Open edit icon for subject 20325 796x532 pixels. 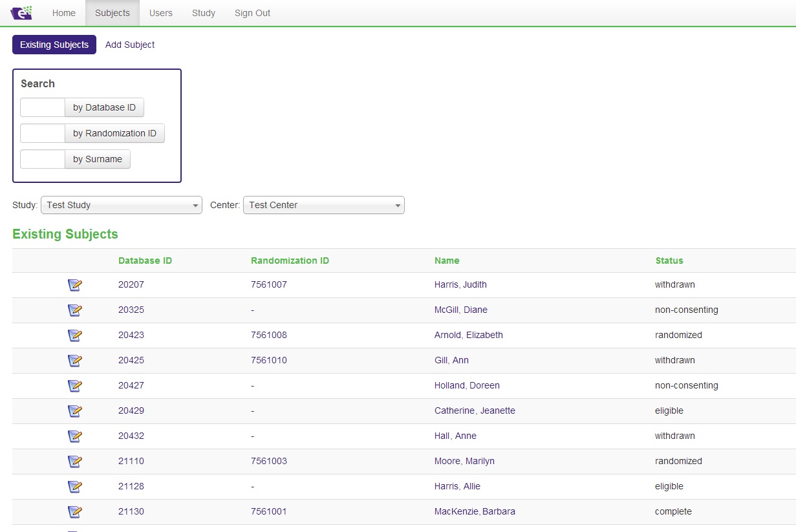[75, 310]
